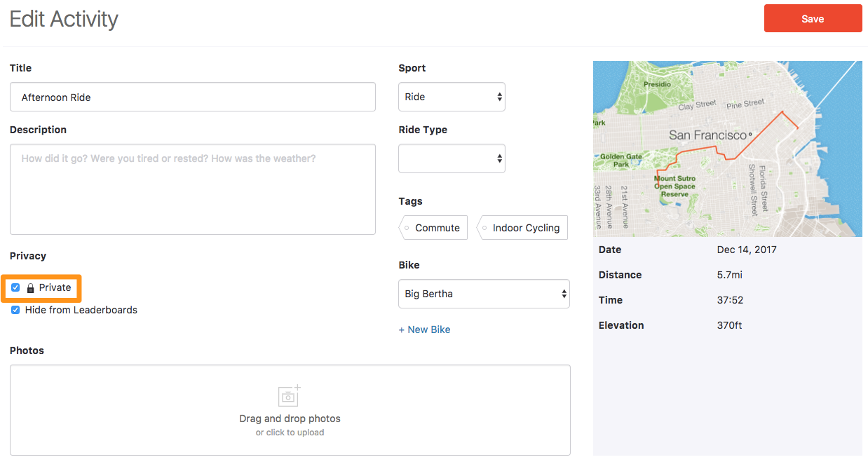
Task: Select the Commute tag
Action: 433,228
